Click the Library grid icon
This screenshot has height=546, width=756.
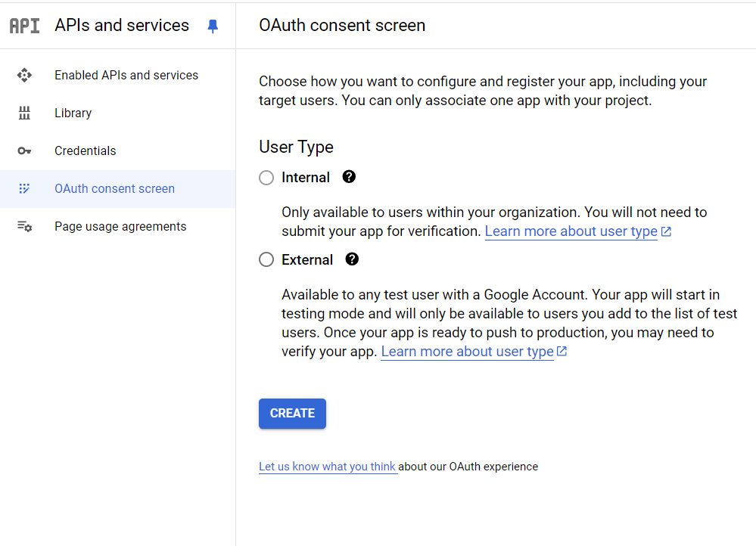click(x=24, y=113)
